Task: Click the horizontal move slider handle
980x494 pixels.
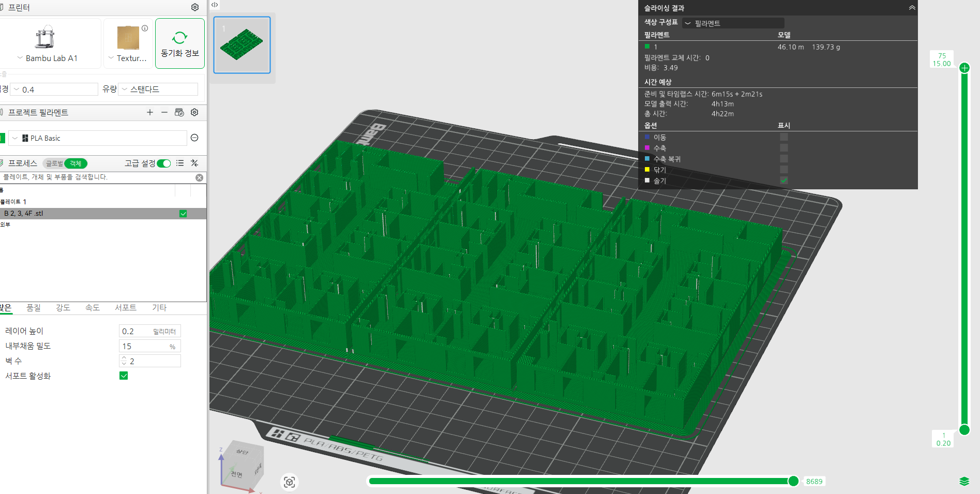Action: coord(793,481)
